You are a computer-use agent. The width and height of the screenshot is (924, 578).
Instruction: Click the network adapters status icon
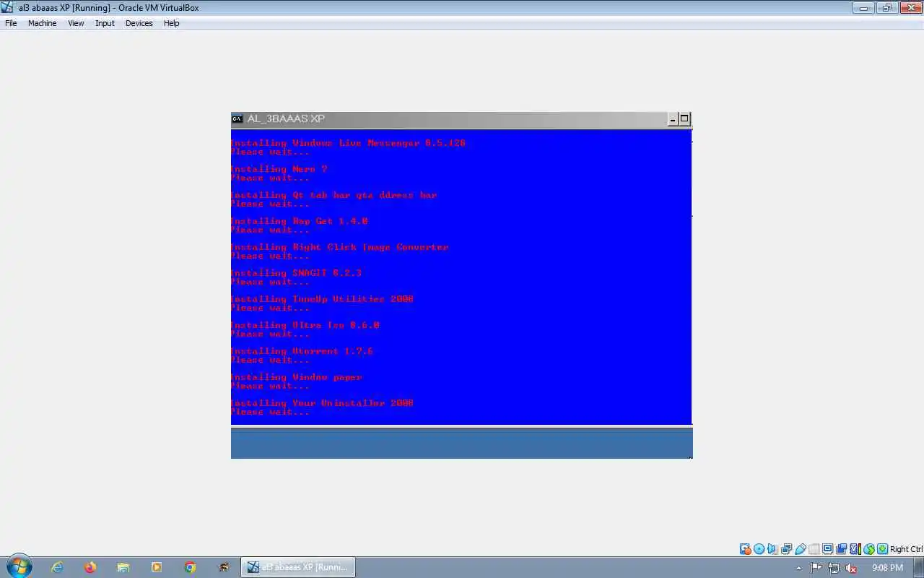[786, 549]
